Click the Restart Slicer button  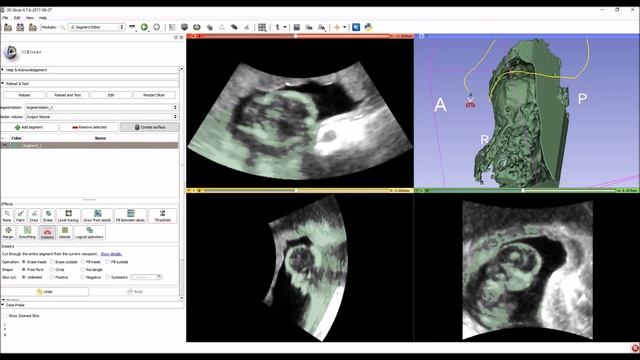(154, 95)
